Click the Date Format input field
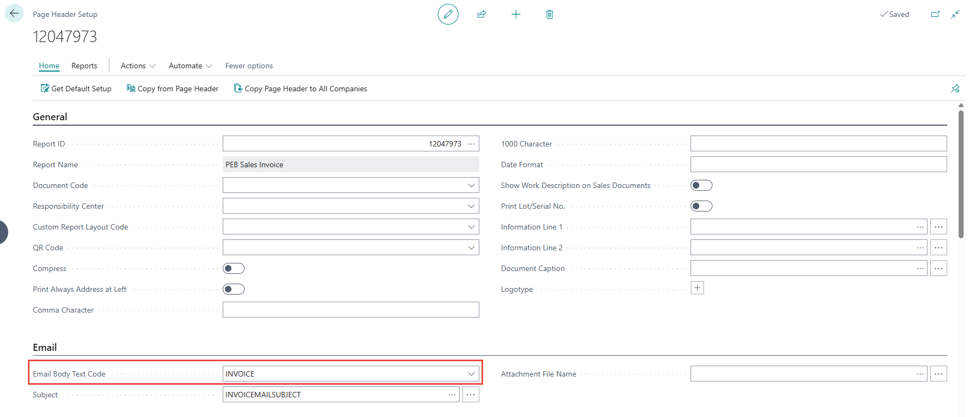 [x=819, y=165]
